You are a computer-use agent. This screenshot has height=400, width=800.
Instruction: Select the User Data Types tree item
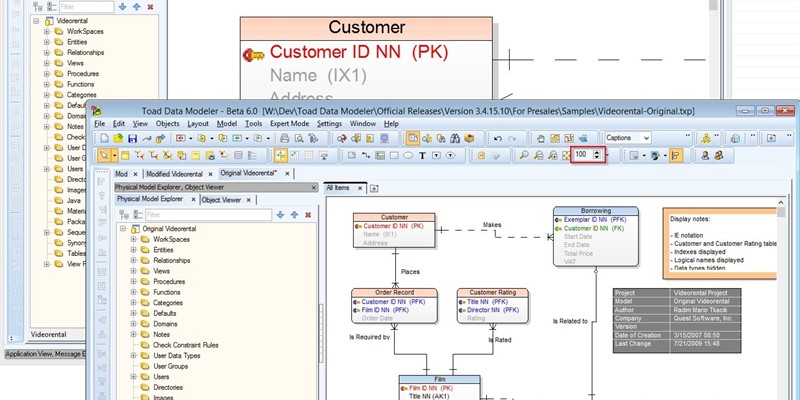click(177, 356)
